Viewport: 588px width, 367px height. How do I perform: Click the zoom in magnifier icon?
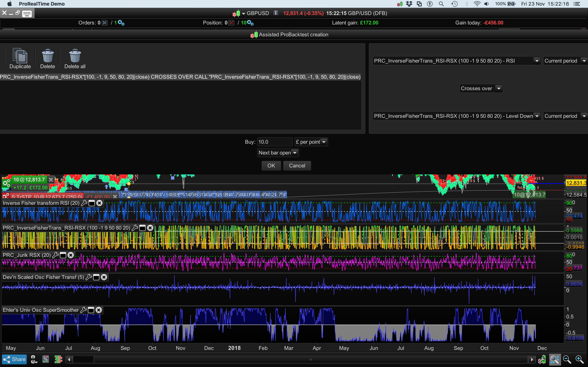(579, 359)
